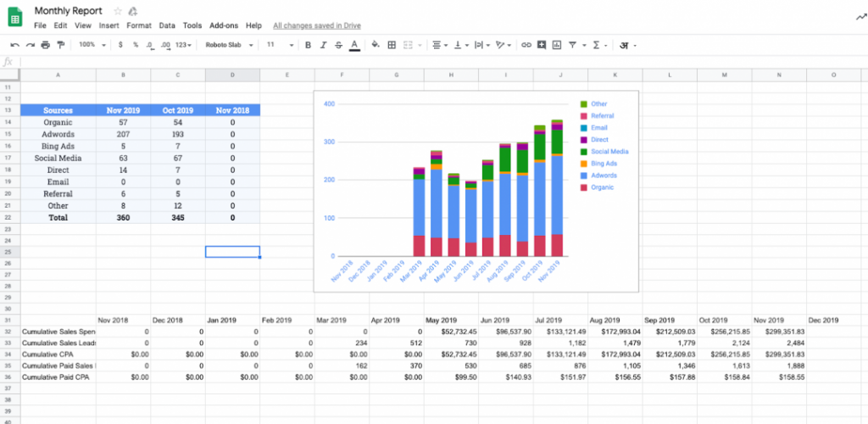
Task: Expand the filter views dropdown arrow
Action: click(584, 46)
